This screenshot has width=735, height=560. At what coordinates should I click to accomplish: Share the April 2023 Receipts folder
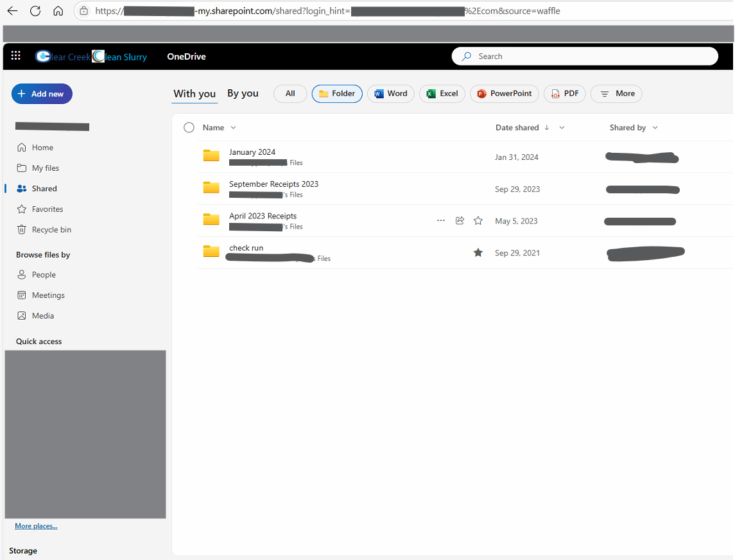tap(460, 220)
